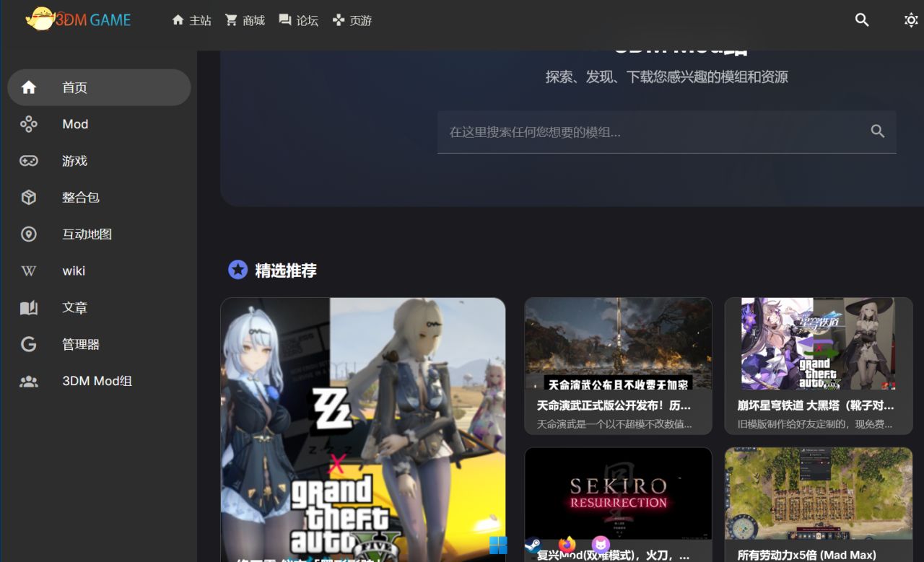Focus the 在这里搜索任何您想要的模组 search box
924x562 pixels.
tap(667, 132)
